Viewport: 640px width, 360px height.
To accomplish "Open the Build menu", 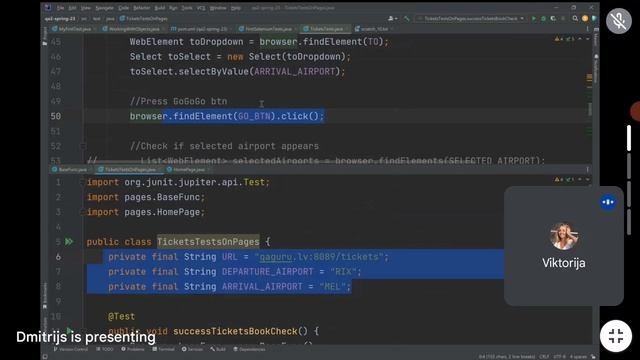I will (x=160, y=8).
